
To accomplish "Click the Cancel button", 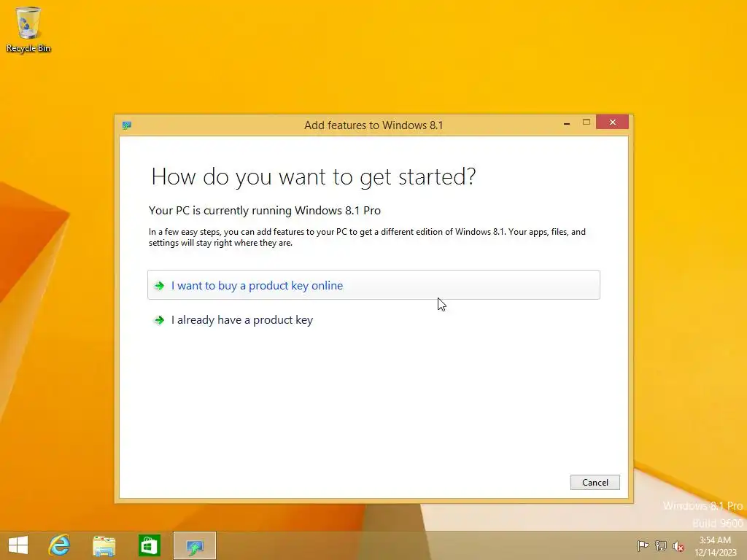I will click(x=595, y=483).
